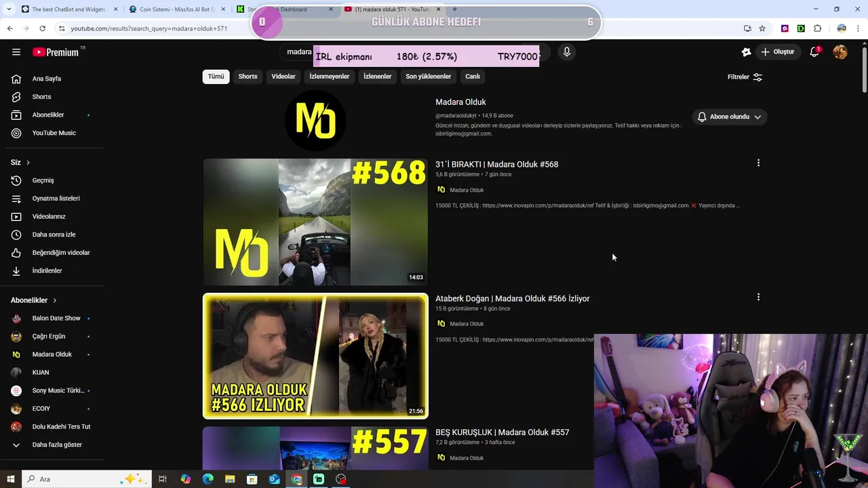Viewport: 868px width, 488px height.
Task: View site information icon in address bar
Action: pyautogui.click(x=61, y=28)
